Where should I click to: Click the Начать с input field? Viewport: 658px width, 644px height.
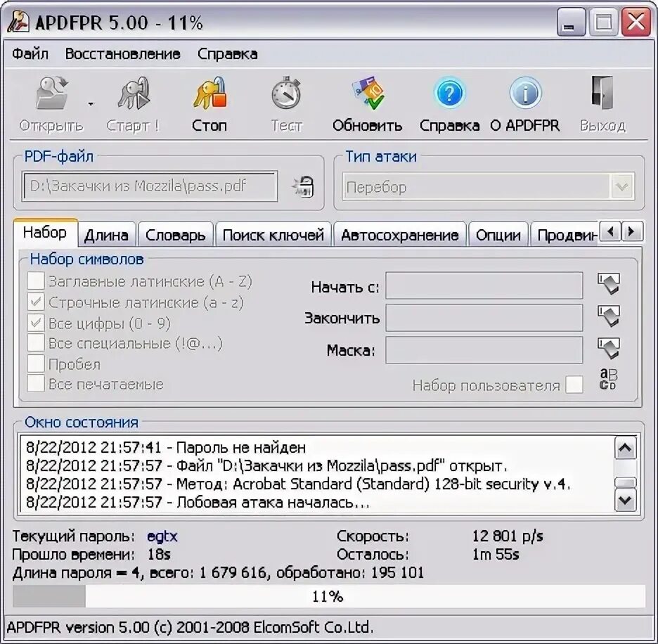pos(485,285)
